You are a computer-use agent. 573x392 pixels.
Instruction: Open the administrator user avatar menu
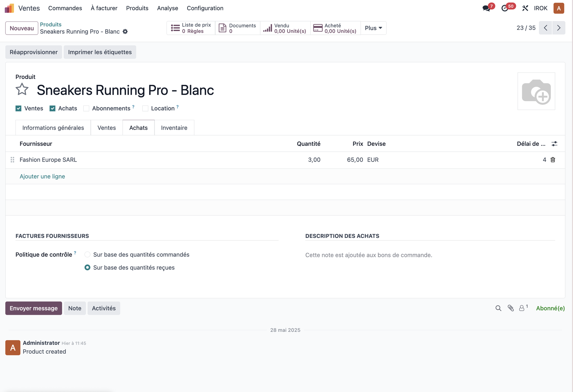coord(559,8)
